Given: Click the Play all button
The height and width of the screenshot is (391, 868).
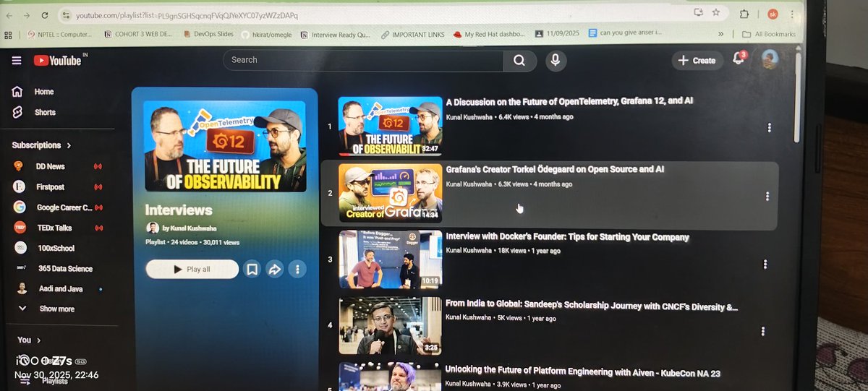Looking at the screenshot, I should click(192, 269).
